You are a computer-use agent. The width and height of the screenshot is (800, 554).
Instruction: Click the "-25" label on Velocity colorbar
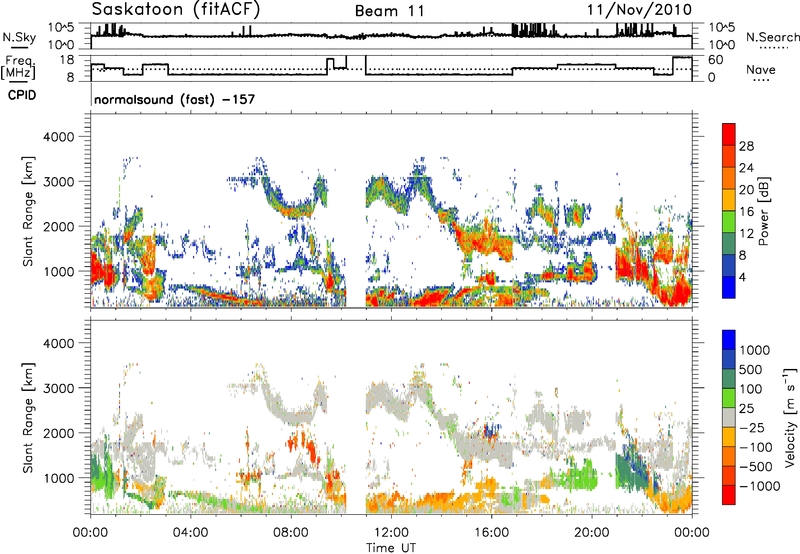click(x=751, y=428)
